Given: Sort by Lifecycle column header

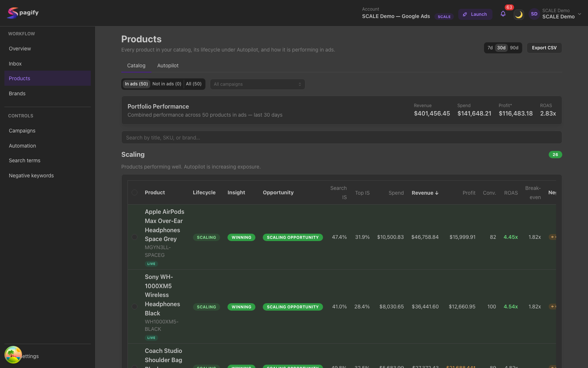Looking at the screenshot, I should (204, 192).
